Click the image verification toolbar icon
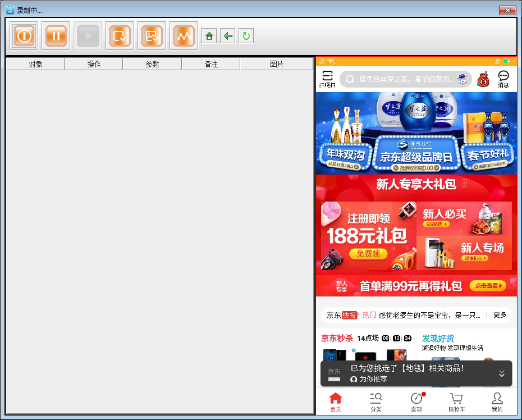 click(152, 36)
